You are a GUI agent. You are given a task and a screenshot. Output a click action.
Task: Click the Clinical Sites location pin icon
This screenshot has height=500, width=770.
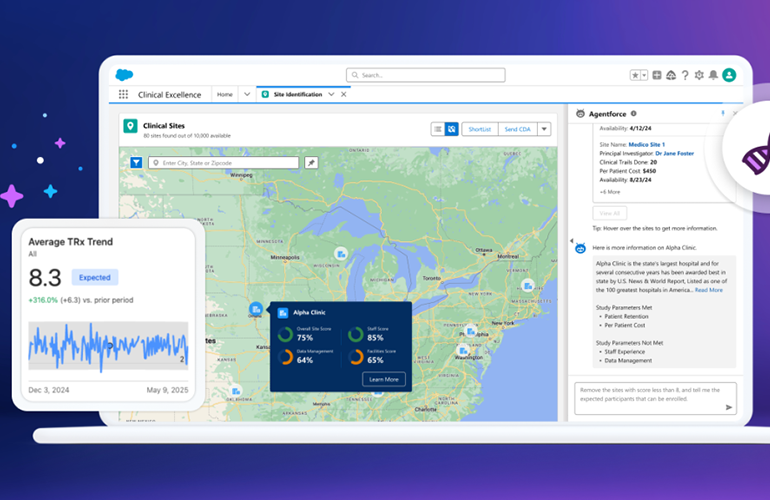click(x=130, y=126)
